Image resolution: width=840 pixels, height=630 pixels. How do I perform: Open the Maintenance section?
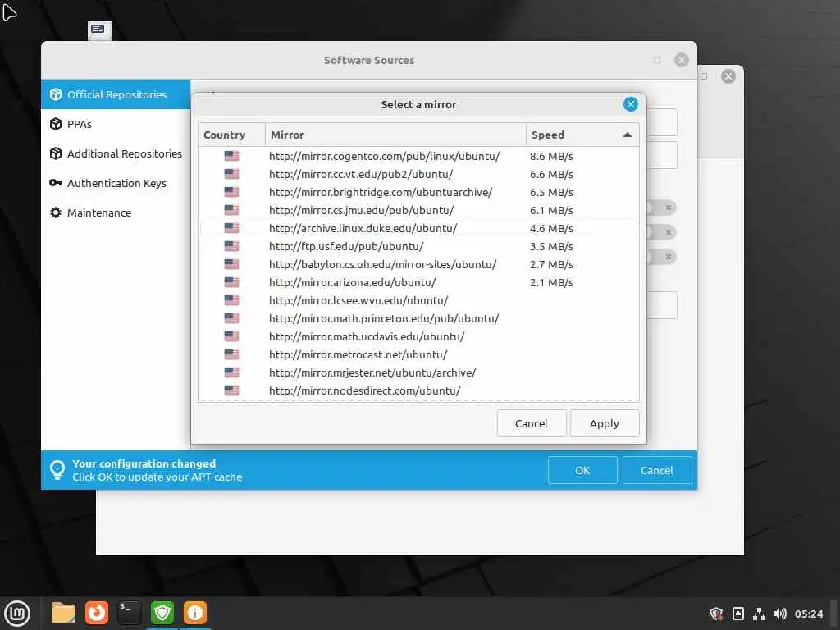116,212
